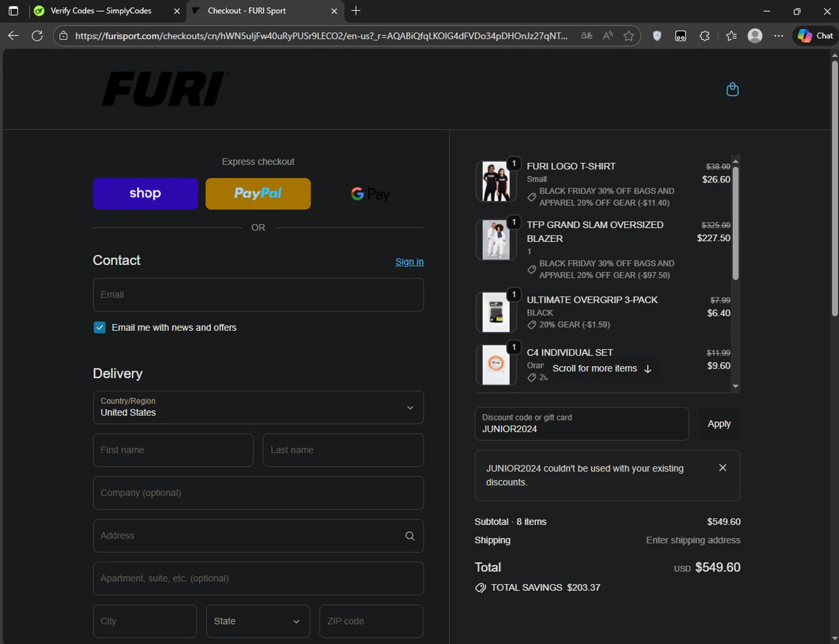Screen dimensions: 839x644
Task: Pay with Google Pay button
Action: click(370, 194)
